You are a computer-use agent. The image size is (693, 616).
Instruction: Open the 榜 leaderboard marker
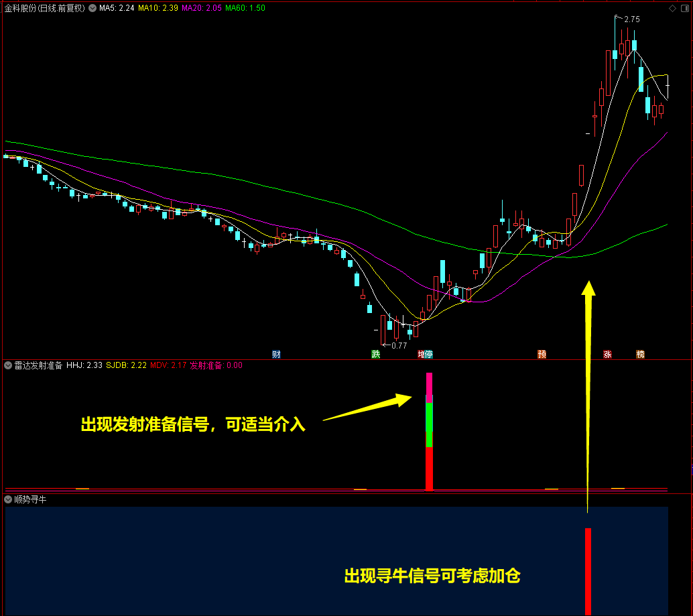click(640, 354)
